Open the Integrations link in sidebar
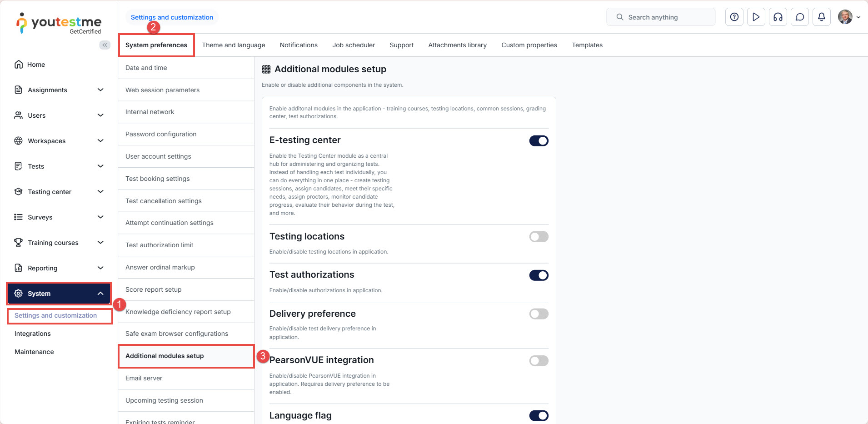 point(33,334)
